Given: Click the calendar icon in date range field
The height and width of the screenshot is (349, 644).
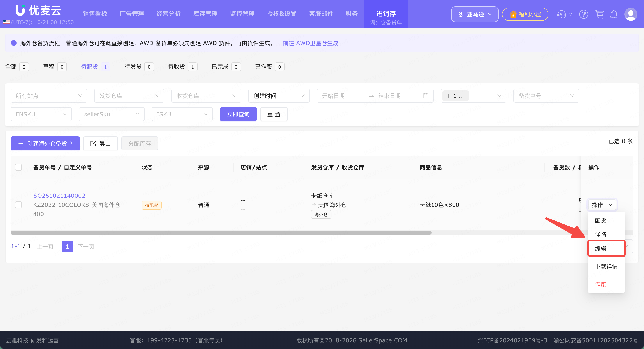Looking at the screenshot, I should point(425,96).
